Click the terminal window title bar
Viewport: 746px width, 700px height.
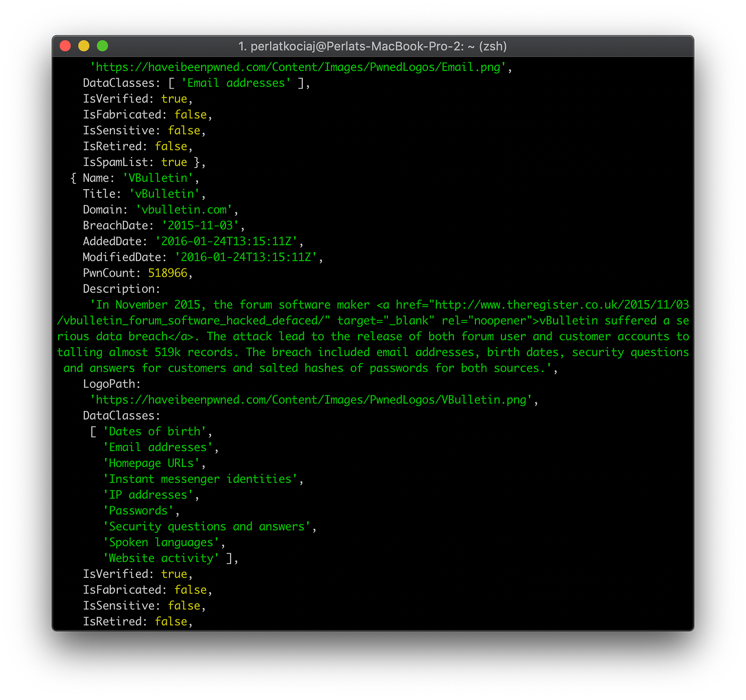(x=373, y=46)
